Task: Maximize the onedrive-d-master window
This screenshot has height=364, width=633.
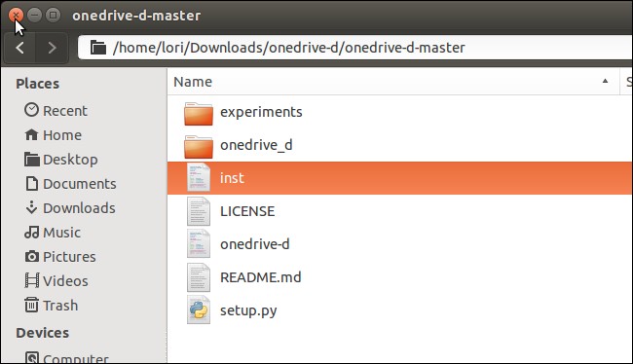Action: click(x=53, y=16)
